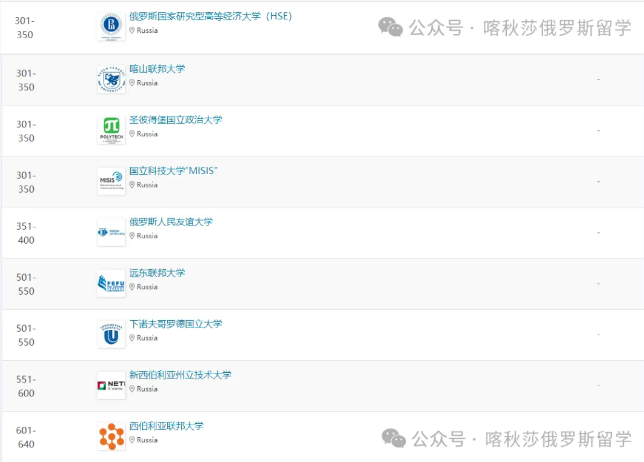Click Russia location under HSE

tap(147, 30)
